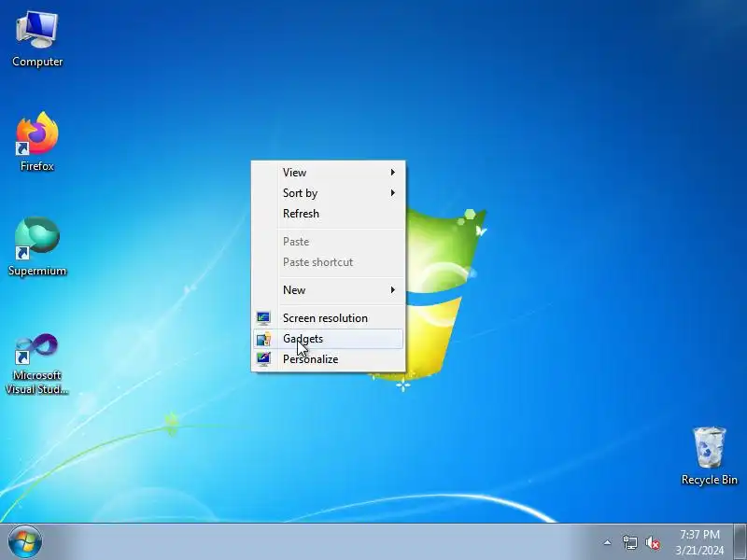Choose Personalize in the context menu
The image size is (747, 560).
point(329,359)
